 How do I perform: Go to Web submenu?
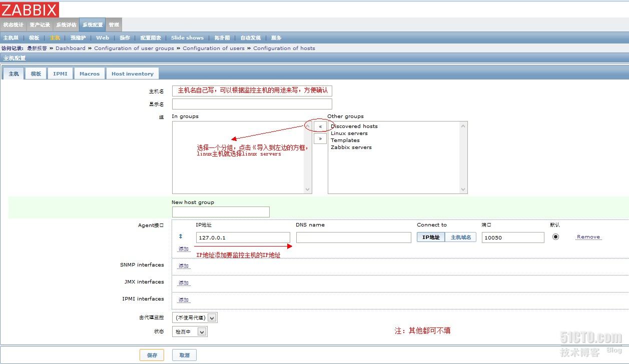pyautogui.click(x=103, y=37)
